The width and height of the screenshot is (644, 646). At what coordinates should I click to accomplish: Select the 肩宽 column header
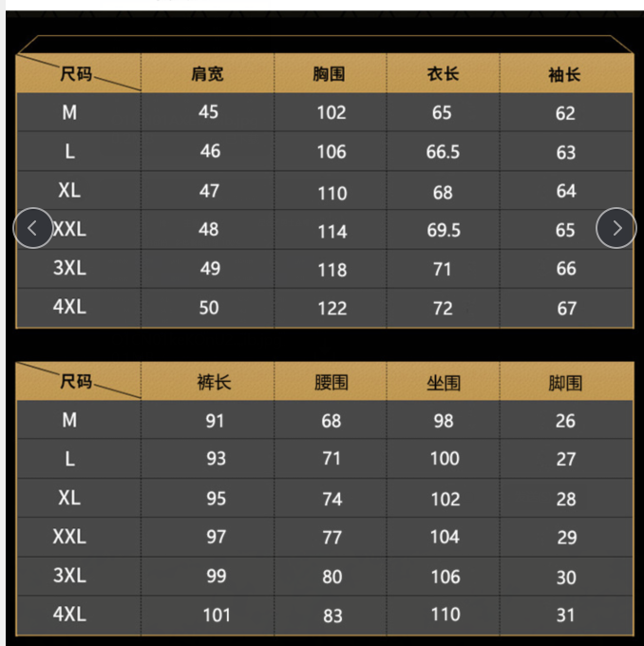point(208,74)
